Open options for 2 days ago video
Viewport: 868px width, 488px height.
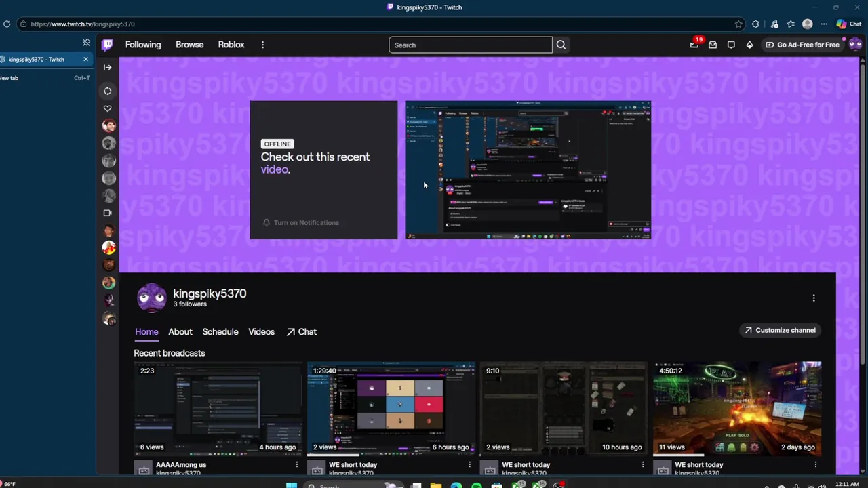click(x=815, y=465)
